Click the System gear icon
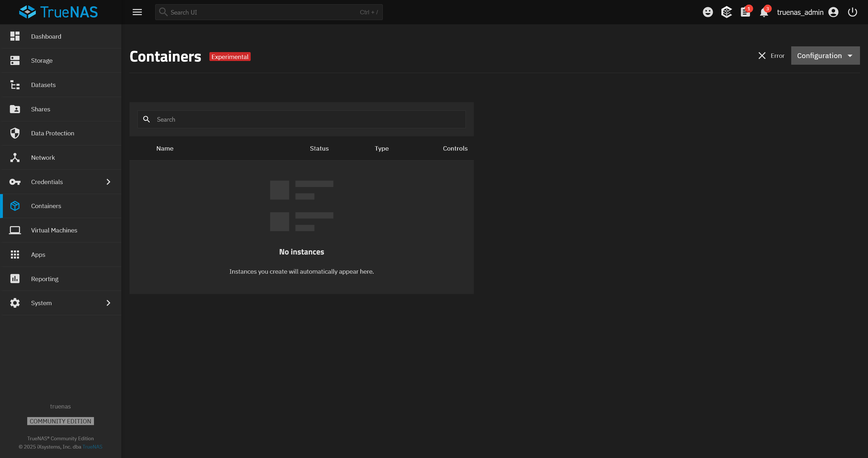 tap(15, 303)
